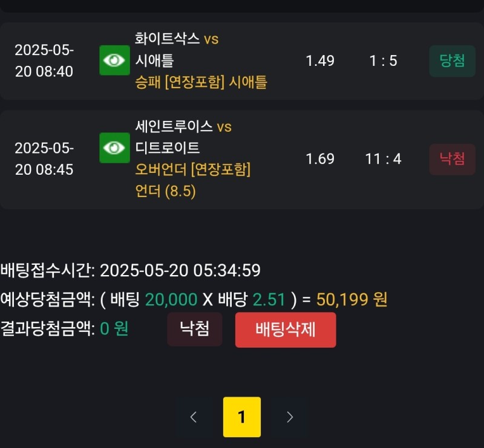Click the 1 : 5 score
This screenshot has height=448, width=484.
pos(384,61)
